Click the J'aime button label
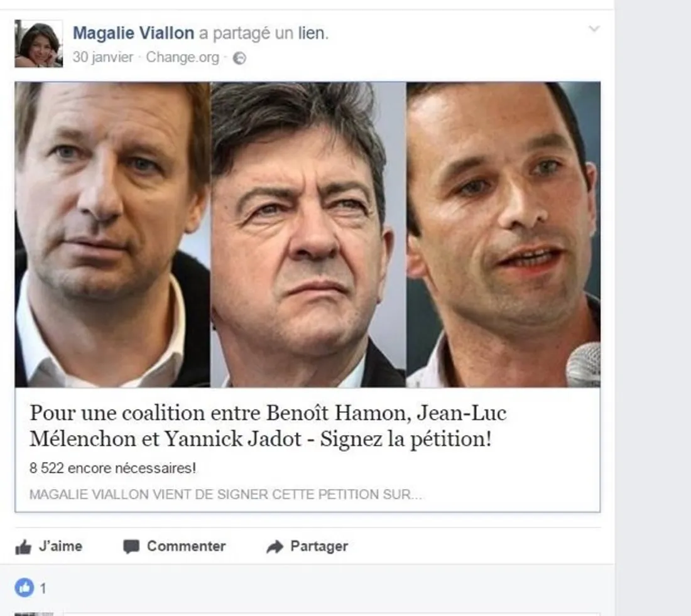The width and height of the screenshot is (691, 616). 61,546
